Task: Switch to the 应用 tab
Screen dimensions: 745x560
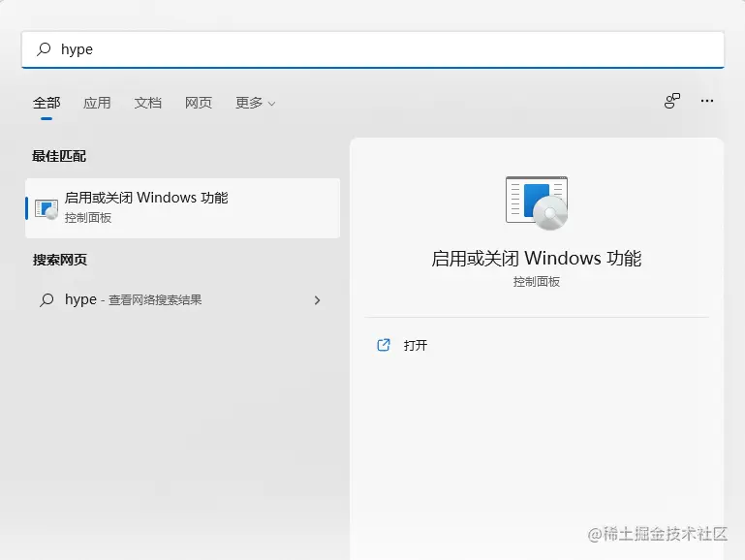Action: pos(97,103)
